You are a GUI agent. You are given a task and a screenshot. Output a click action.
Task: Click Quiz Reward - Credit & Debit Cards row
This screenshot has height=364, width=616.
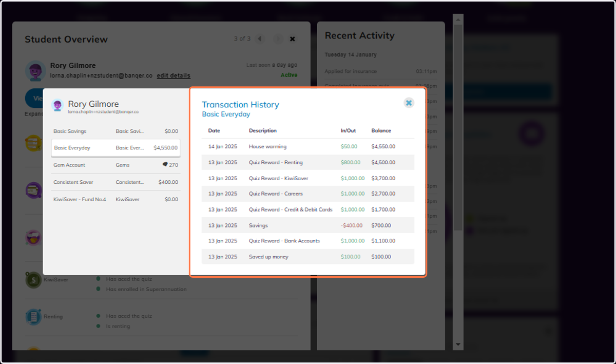pyautogui.click(x=308, y=209)
